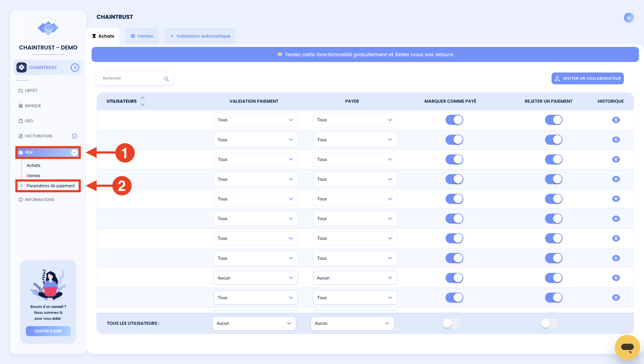Click the Marquer comme payé column header

click(x=450, y=101)
